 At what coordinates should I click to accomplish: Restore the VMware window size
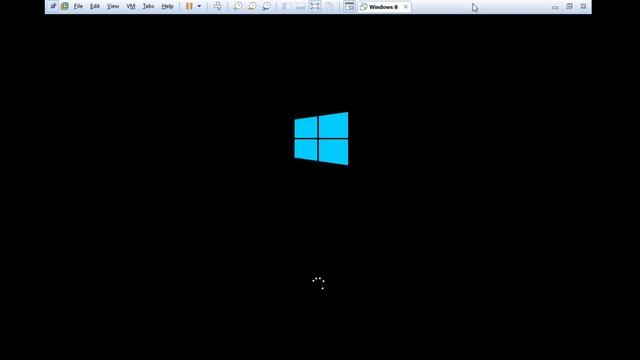(569, 7)
